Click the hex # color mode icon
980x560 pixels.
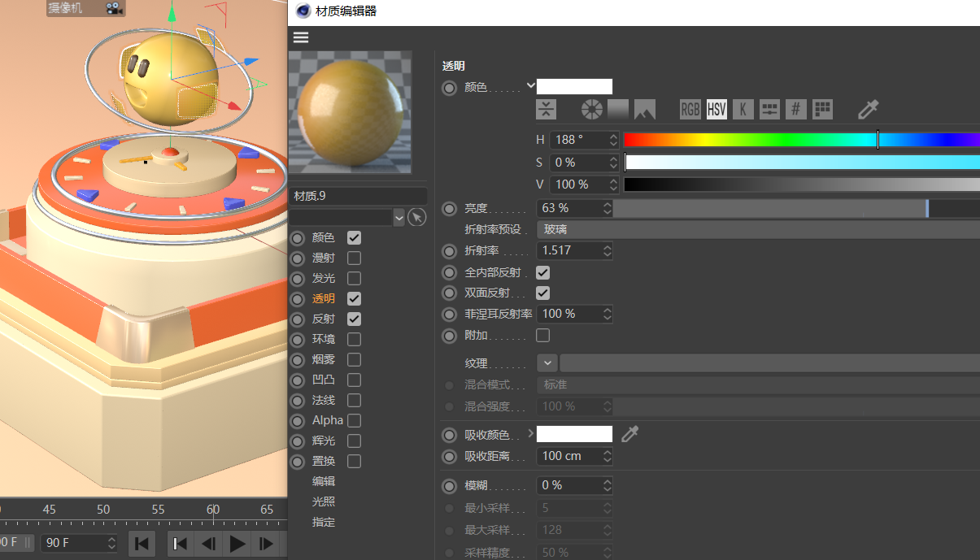click(x=796, y=110)
